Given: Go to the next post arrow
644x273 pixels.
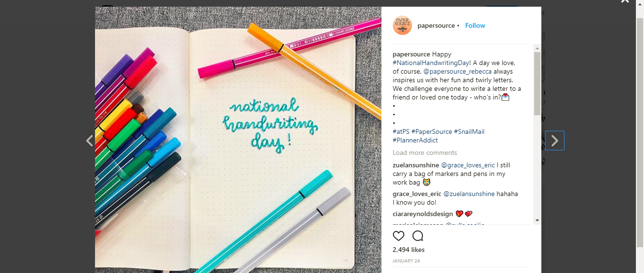Looking at the screenshot, I should click(555, 141).
